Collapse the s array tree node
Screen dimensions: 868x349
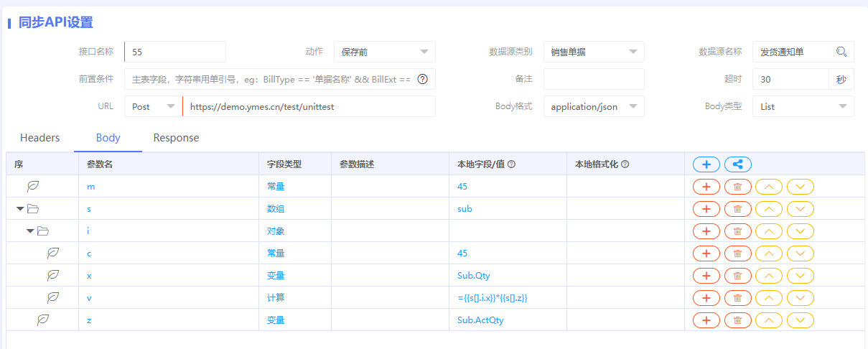tap(20, 209)
